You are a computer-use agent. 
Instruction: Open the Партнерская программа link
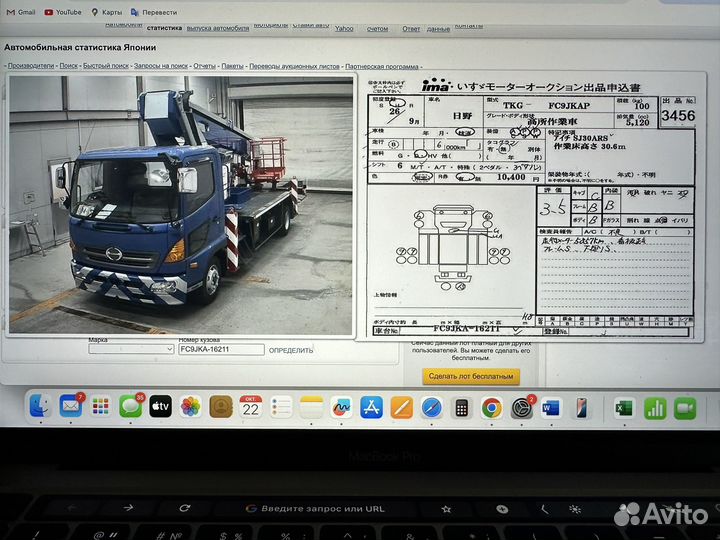coord(382,66)
